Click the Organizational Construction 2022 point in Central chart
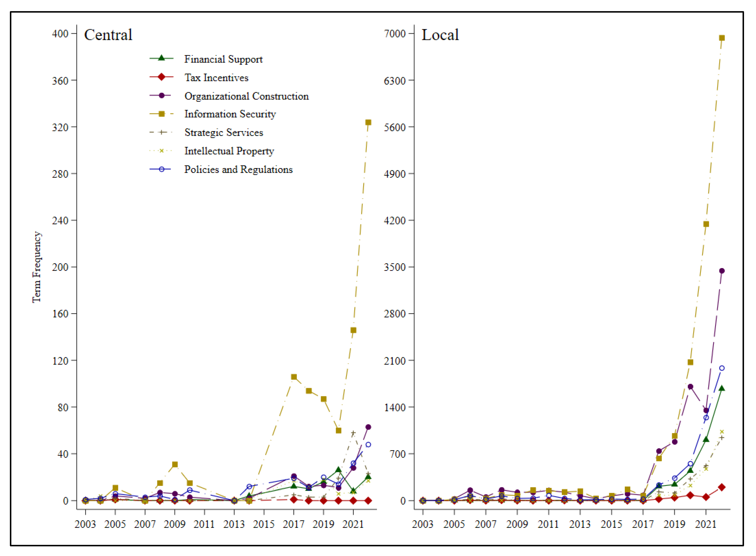This screenshot has height=556, width=756. [x=368, y=427]
